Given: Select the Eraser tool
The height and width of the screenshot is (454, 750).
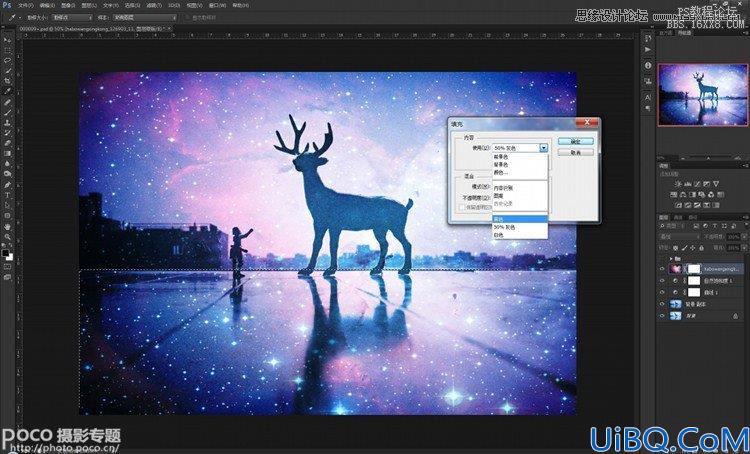Looking at the screenshot, I should pyautogui.click(x=8, y=143).
